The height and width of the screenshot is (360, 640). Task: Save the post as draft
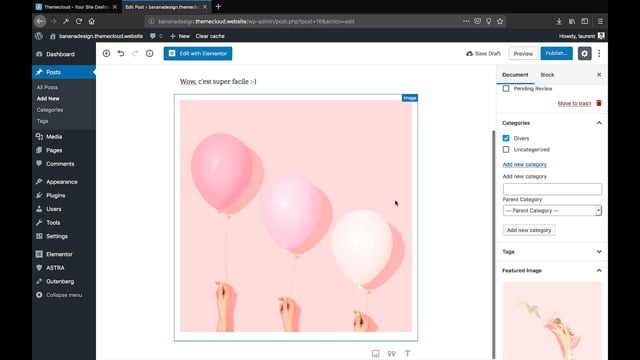tap(483, 53)
